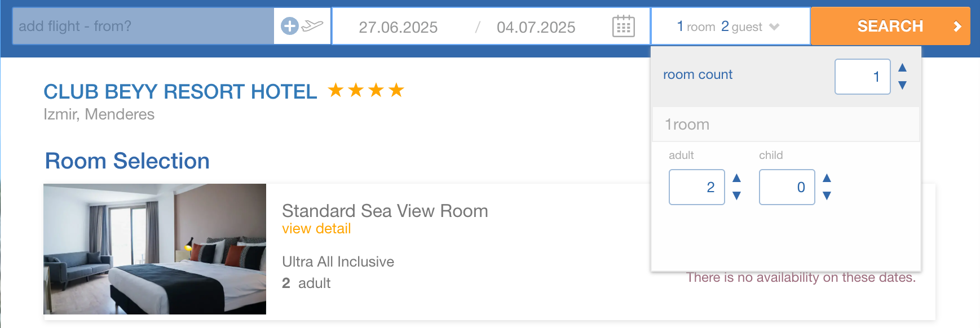Select the check-out date 04.07.2025
The height and width of the screenshot is (328, 980).
coord(536,27)
